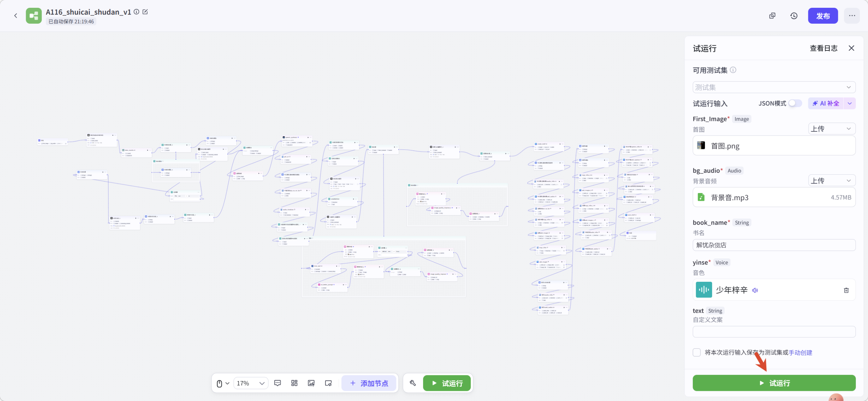868x401 pixels.
Task: Open the version history clock icon
Action: pos(794,16)
